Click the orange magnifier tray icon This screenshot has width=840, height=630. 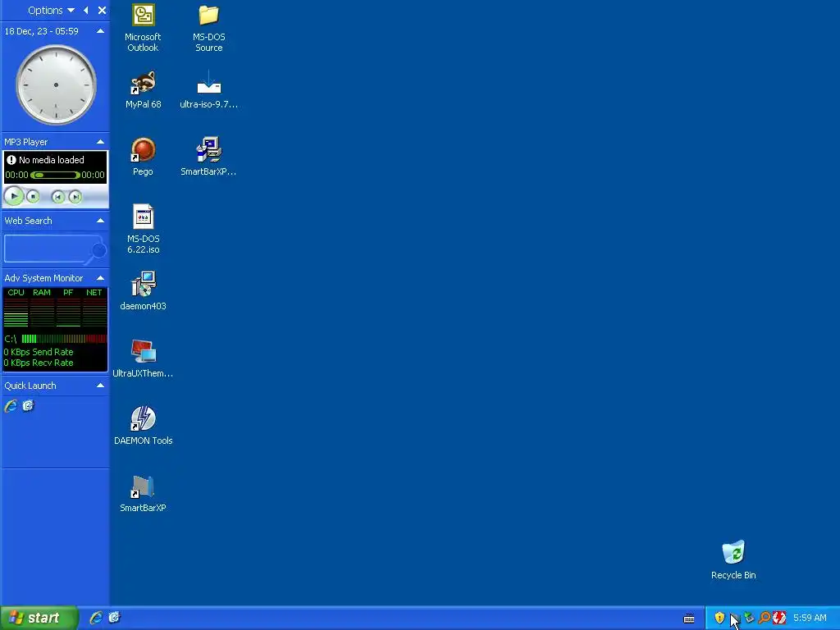(x=765, y=618)
